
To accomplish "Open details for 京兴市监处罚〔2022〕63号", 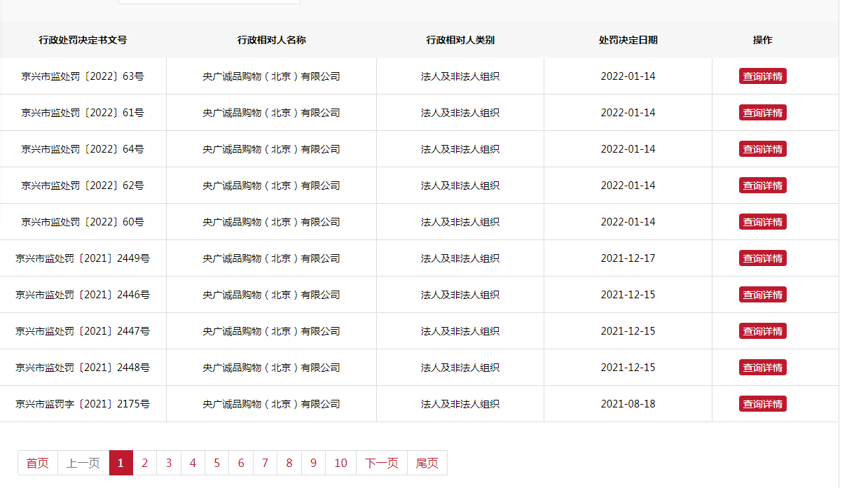I will point(762,76).
